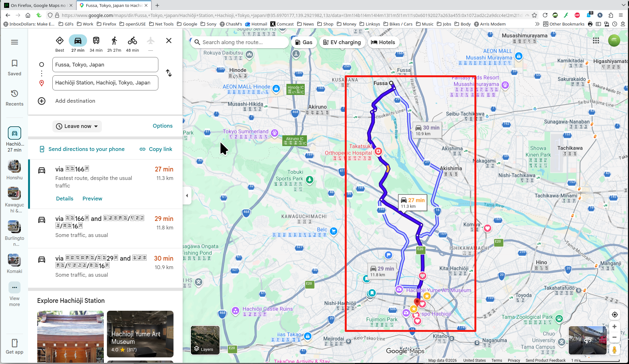Click the show your location button

click(x=614, y=315)
